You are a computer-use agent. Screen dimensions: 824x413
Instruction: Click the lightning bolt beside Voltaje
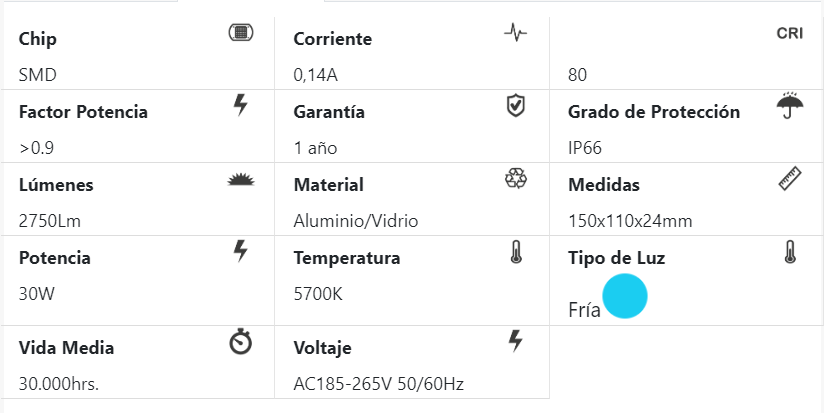(x=515, y=341)
